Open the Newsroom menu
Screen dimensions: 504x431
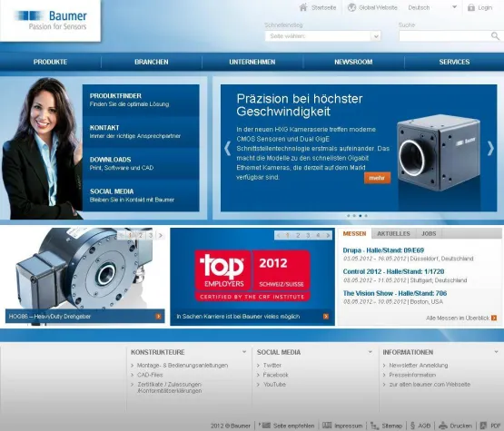point(353,62)
